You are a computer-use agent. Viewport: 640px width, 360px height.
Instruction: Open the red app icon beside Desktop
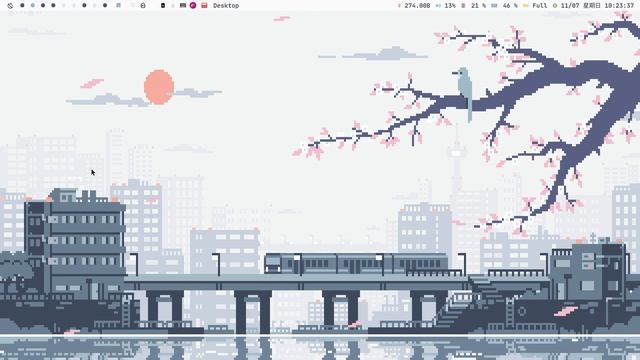204,6
